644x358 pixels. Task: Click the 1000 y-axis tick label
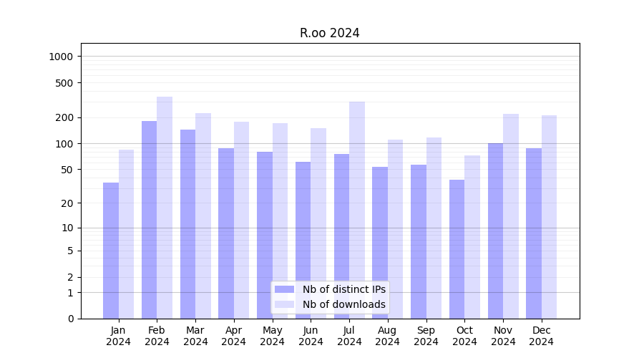(62, 57)
